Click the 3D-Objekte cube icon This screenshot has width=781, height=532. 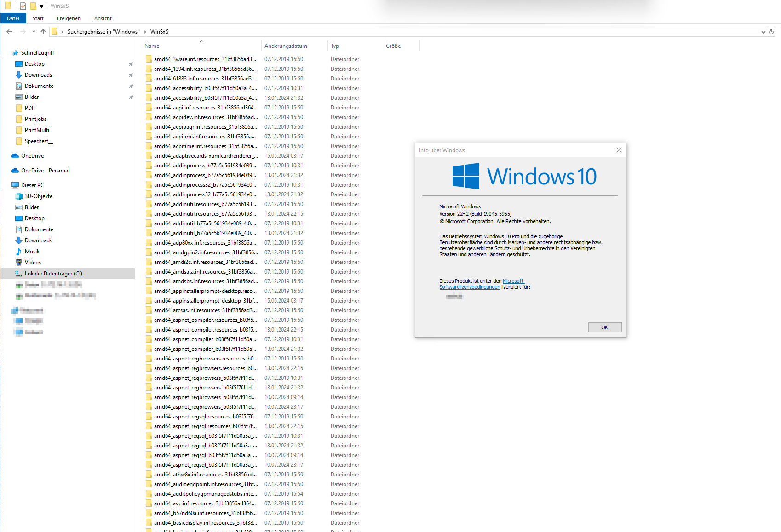19,196
